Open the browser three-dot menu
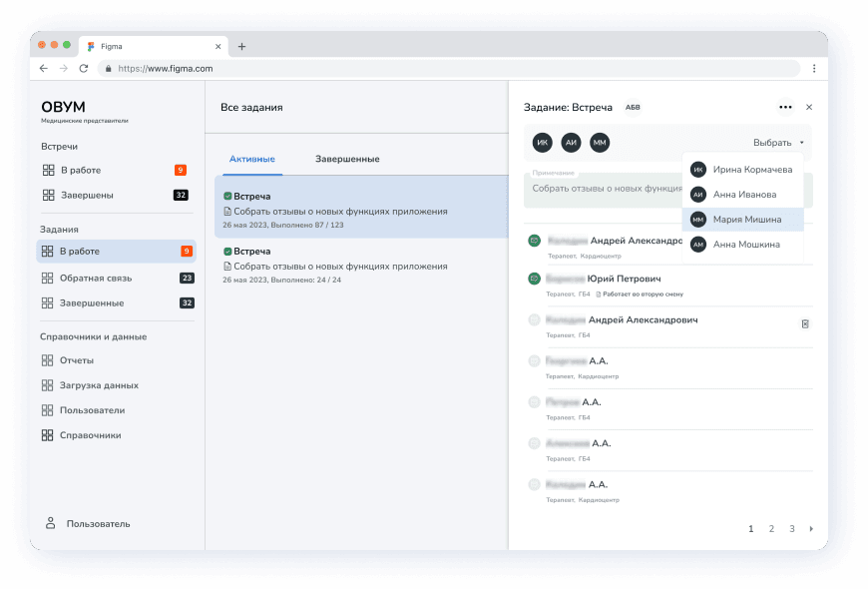The image size is (868, 589). tap(814, 68)
